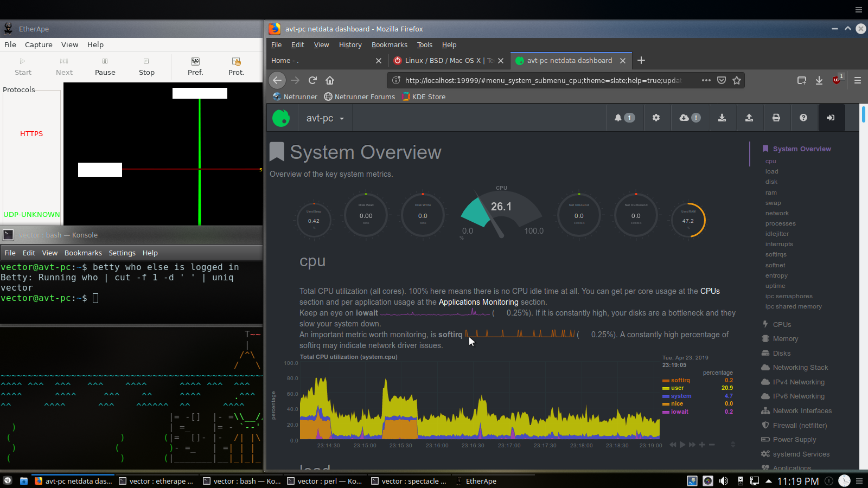This screenshot has height=488, width=868.
Task: Open page actions three-dots menu
Action: [x=706, y=80]
